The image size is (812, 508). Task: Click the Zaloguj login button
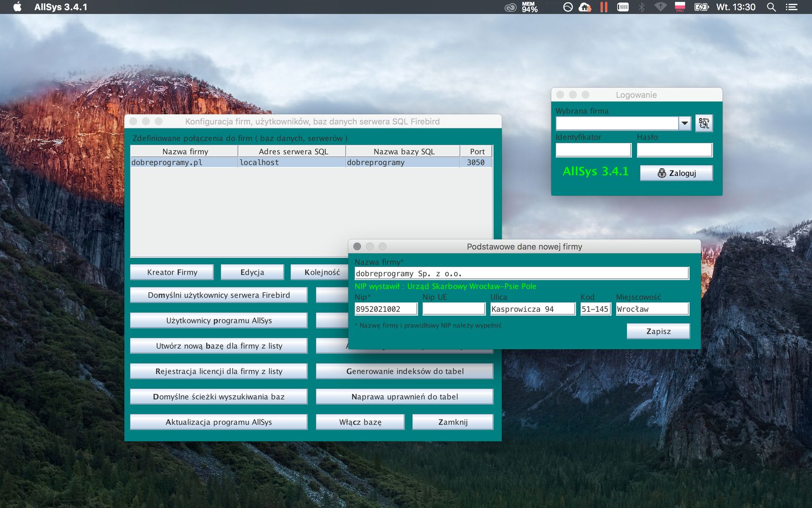(677, 173)
